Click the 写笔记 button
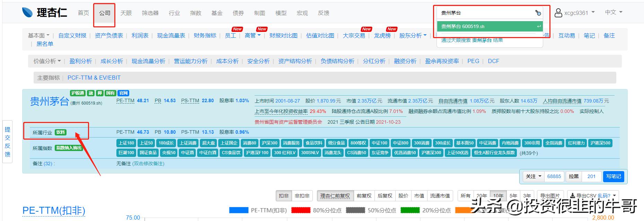The image size is (644, 221). [614, 176]
